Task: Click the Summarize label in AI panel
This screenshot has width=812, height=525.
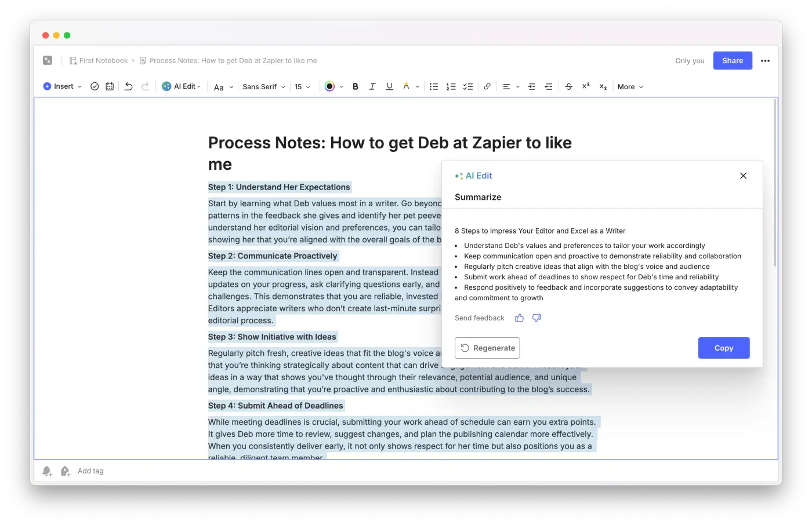Action: point(478,197)
